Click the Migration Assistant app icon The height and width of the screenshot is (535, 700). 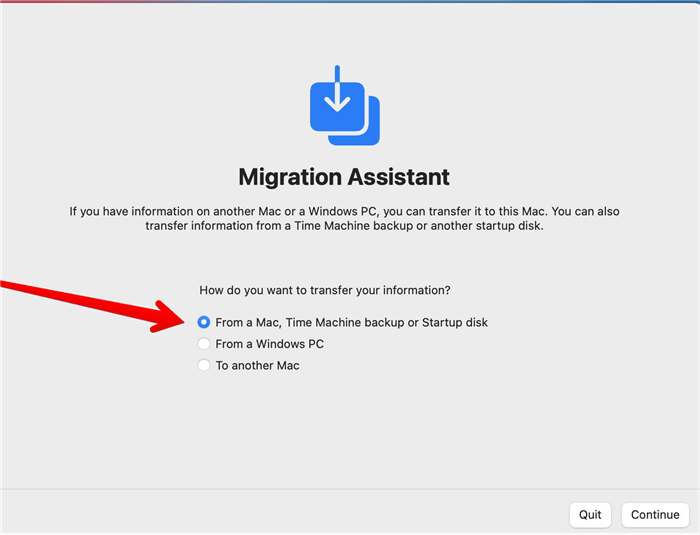click(343, 107)
